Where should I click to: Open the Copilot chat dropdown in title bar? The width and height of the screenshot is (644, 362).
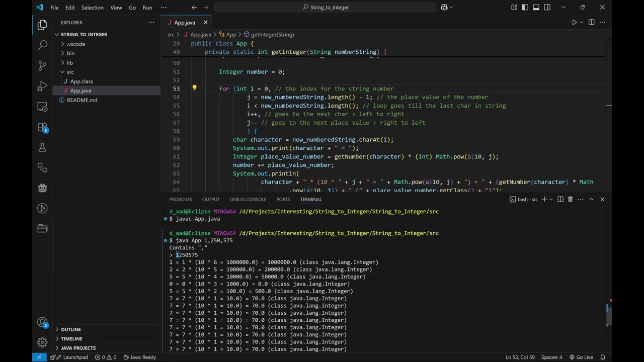click(x=451, y=8)
